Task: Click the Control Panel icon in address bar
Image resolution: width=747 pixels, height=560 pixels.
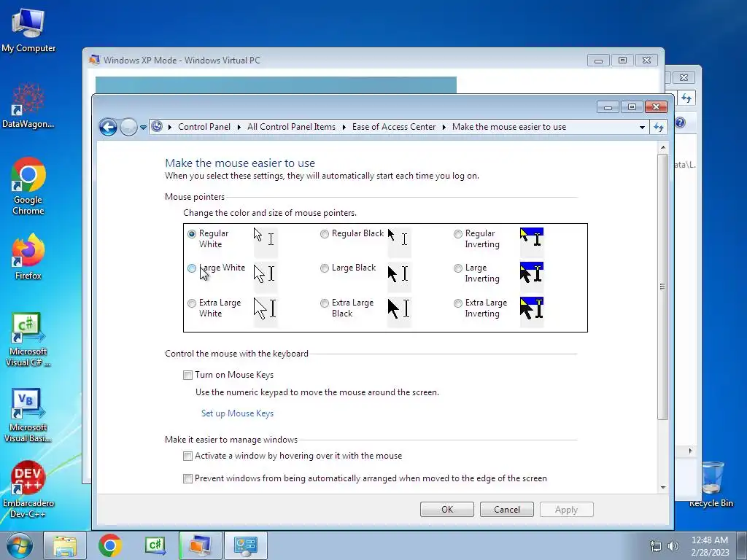Action: coord(157,127)
